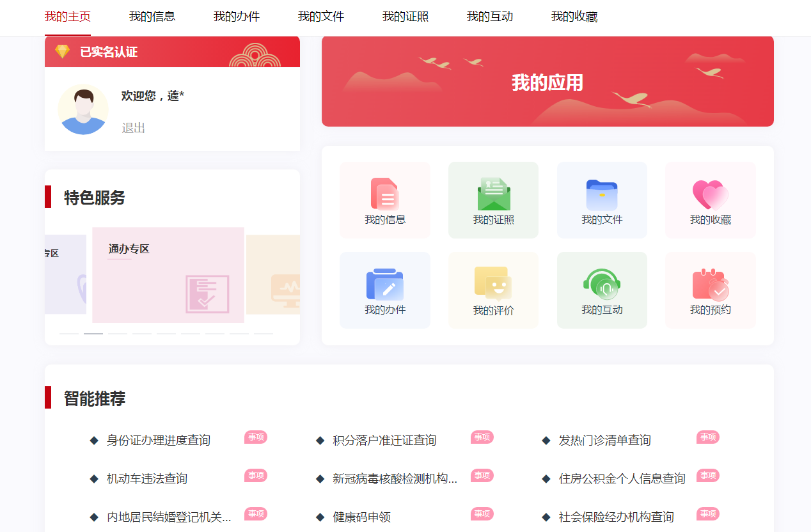Switch to the 我的证照 tab
This screenshot has height=532, width=811.
tap(405, 17)
